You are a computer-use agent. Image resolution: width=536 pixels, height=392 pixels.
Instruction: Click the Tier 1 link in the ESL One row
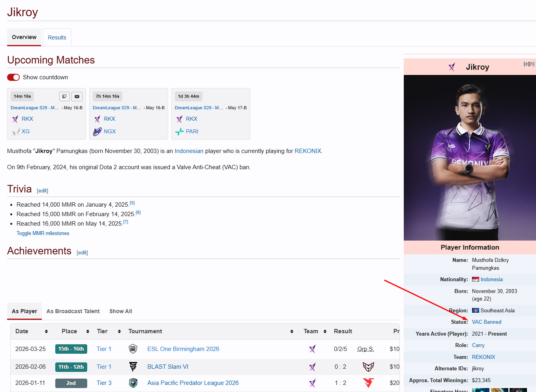104,349
